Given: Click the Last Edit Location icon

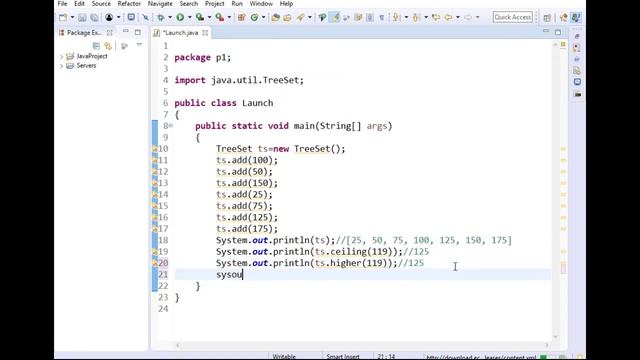Looking at the screenshot, I should coord(436,18).
